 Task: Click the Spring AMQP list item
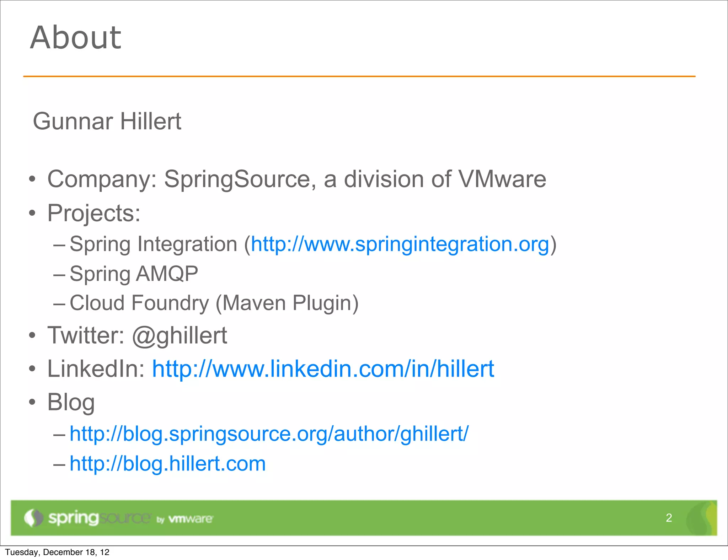tap(134, 274)
